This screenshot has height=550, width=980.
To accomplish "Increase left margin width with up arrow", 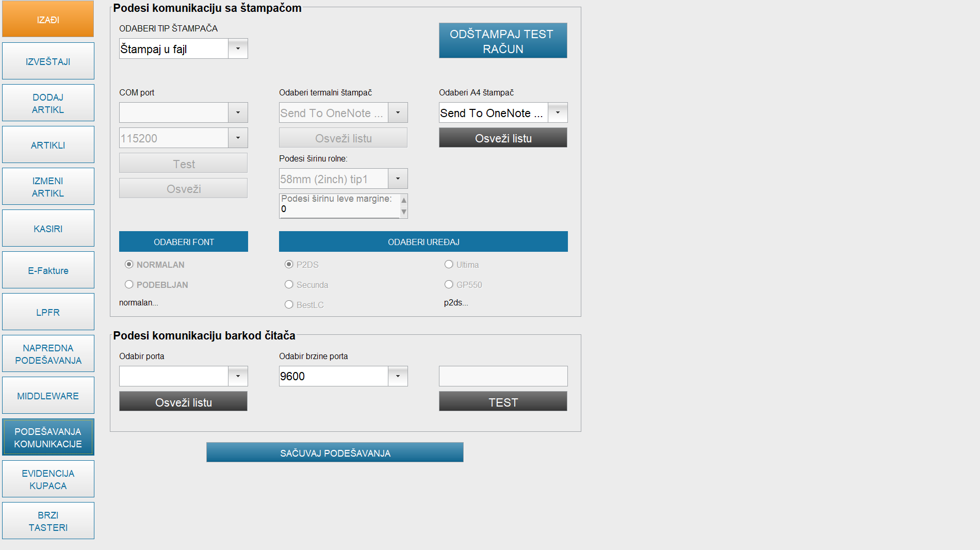I will pos(404,200).
